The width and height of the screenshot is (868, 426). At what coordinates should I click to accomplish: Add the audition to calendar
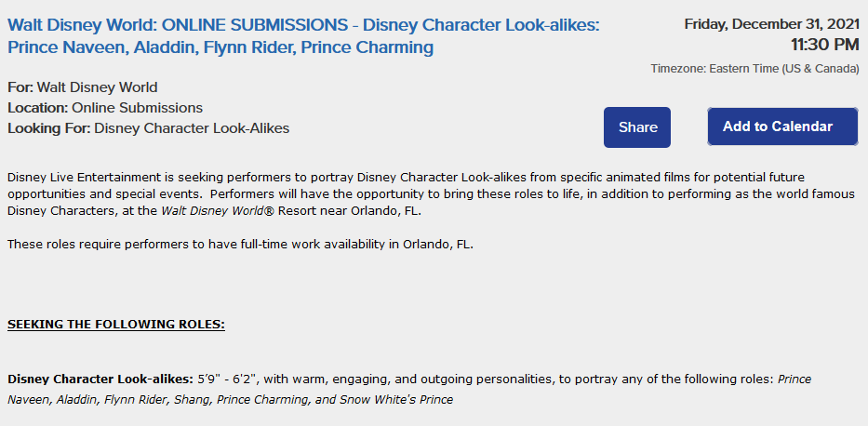[782, 126]
